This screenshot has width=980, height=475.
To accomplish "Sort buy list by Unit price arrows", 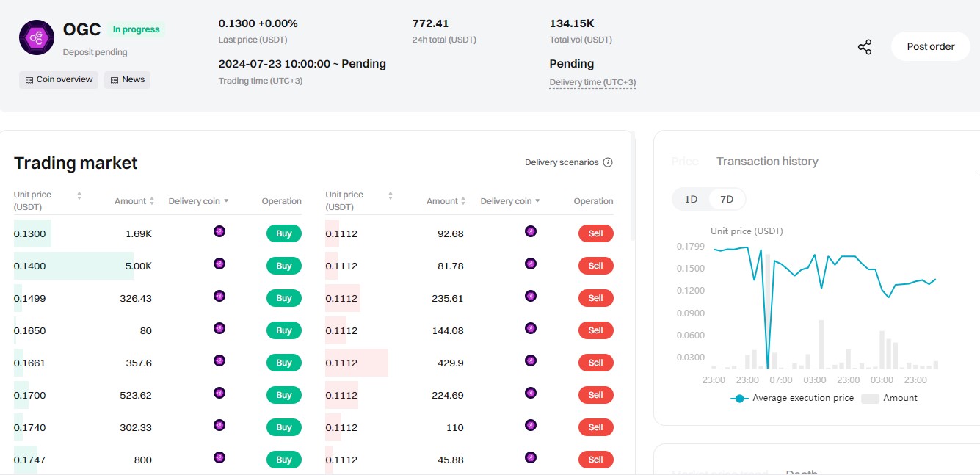I will coord(79,195).
